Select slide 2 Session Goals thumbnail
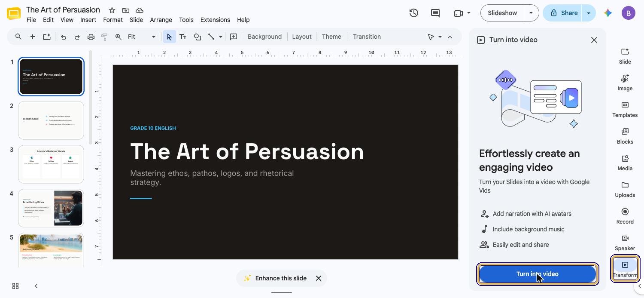This screenshot has width=644, height=298. [51, 120]
